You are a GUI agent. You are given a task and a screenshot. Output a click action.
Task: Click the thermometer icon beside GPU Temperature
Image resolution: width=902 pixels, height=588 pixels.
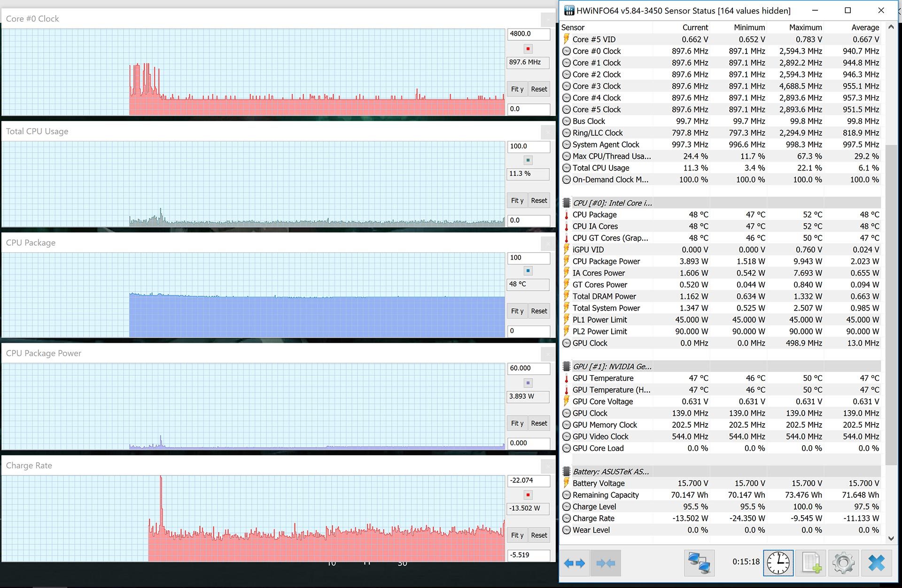tap(567, 378)
